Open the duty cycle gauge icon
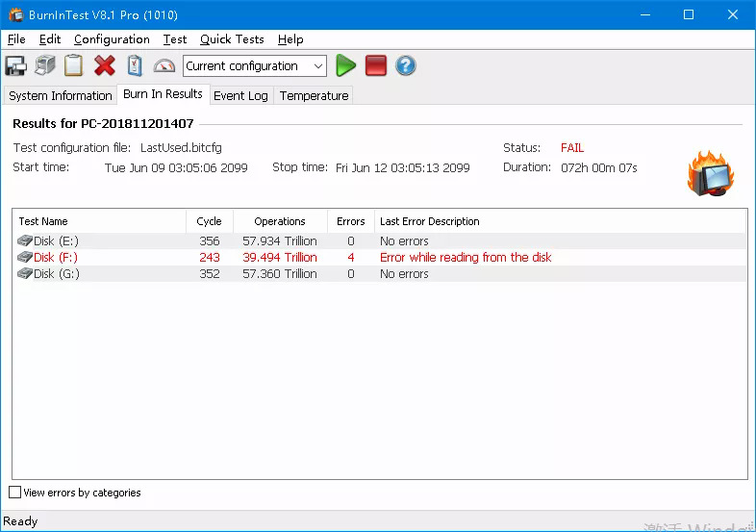The width and height of the screenshot is (756, 532). [x=164, y=66]
